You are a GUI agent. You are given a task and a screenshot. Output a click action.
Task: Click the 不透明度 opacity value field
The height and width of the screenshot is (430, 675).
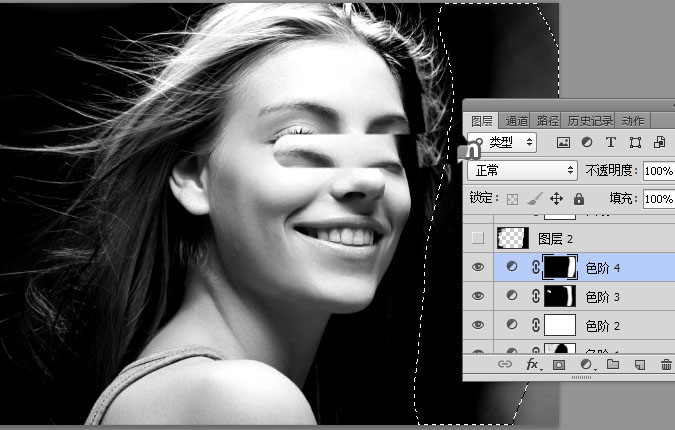coord(657,171)
